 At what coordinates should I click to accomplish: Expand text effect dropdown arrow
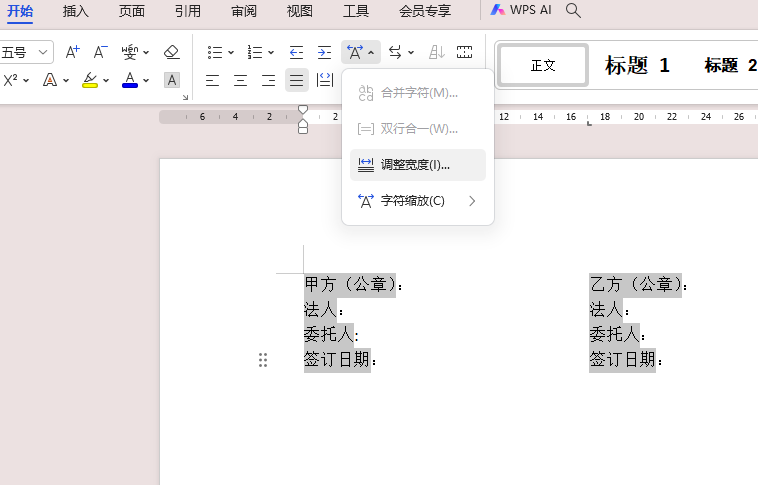(66, 80)
